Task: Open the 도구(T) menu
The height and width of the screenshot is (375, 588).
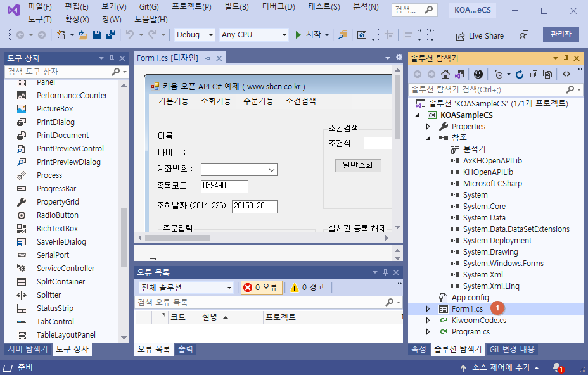Action: click(x=40, y=19)
